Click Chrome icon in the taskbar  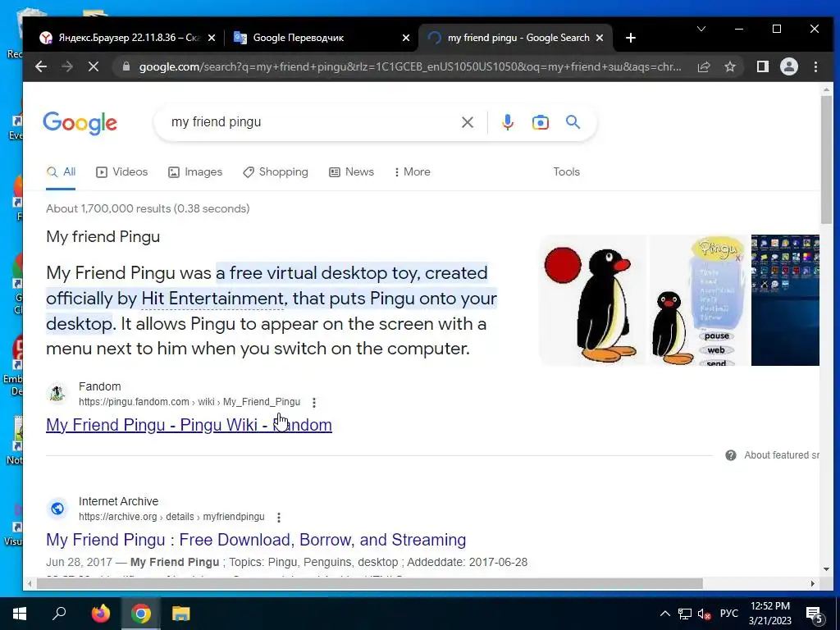tap(140, 614)
